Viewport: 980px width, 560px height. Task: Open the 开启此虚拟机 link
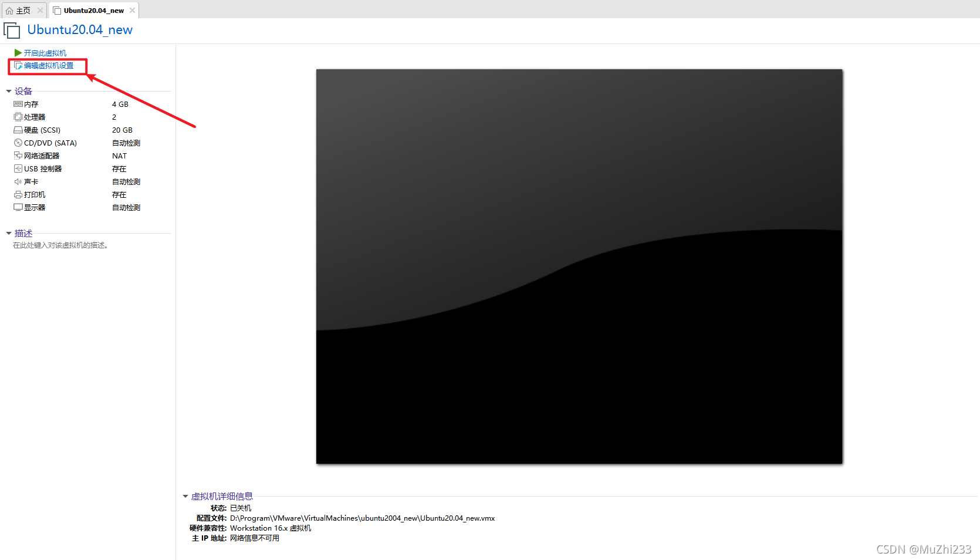(45, 53)
